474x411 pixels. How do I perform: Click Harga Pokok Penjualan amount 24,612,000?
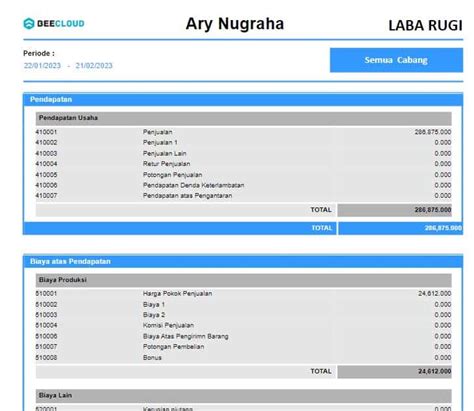tap(435, 294)
